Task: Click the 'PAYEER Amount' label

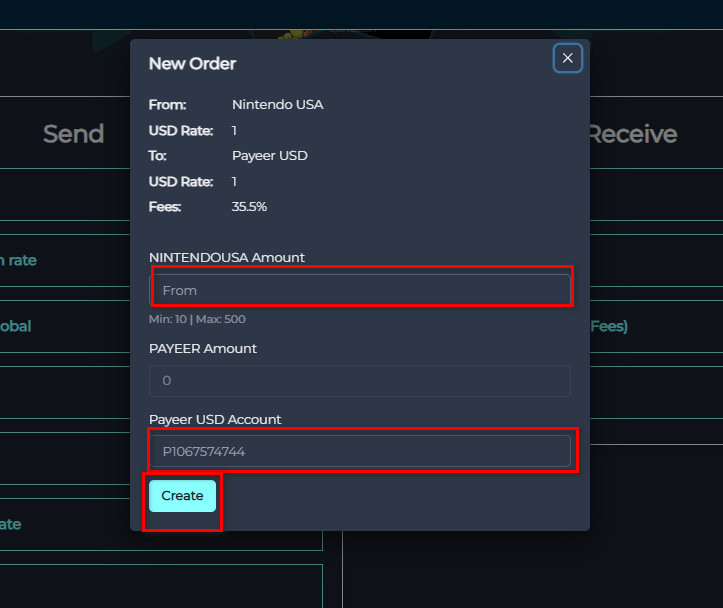Action: (x=203, y=348)
